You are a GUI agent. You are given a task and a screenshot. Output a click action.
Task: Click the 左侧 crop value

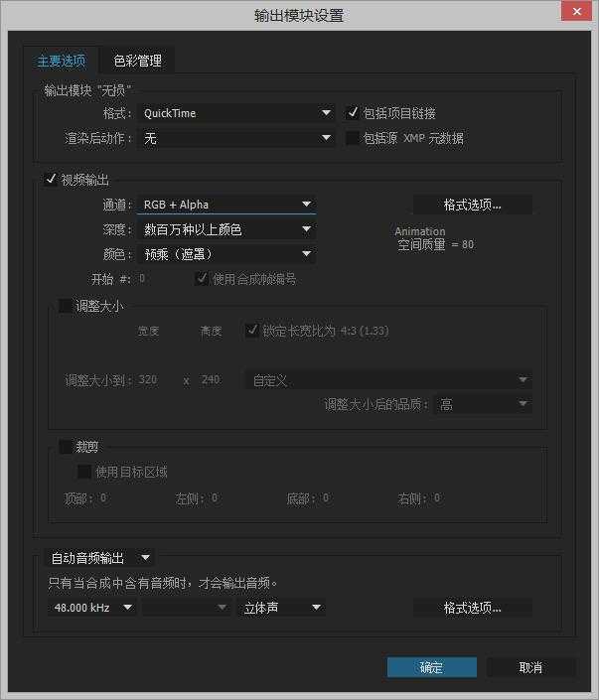coord(215,497)
